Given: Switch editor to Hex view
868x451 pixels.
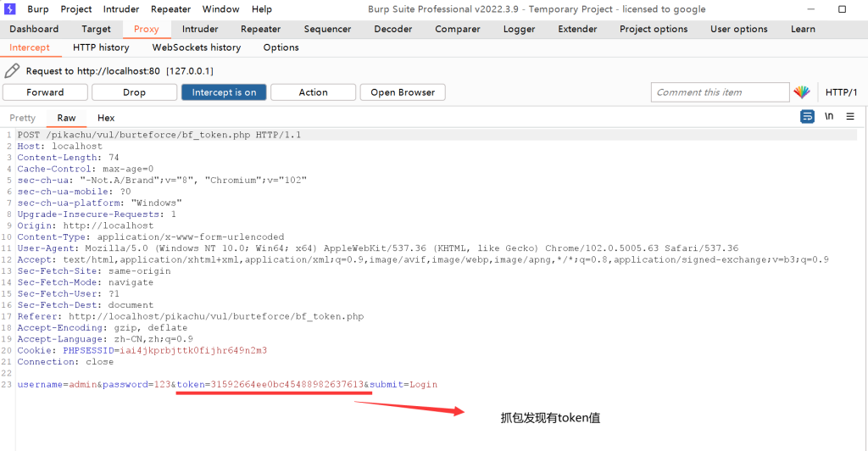Looking at the screenshot, I should point(106,118).
